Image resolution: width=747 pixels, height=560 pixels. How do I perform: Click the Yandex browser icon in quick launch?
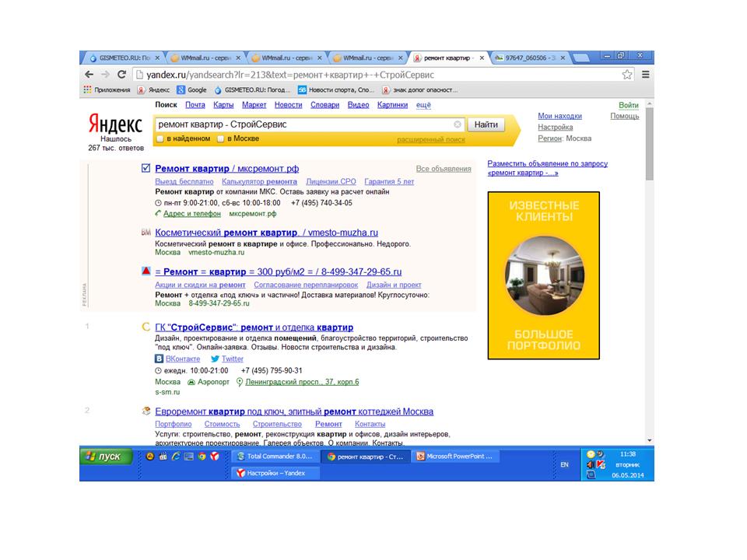[x=215, y=457]
